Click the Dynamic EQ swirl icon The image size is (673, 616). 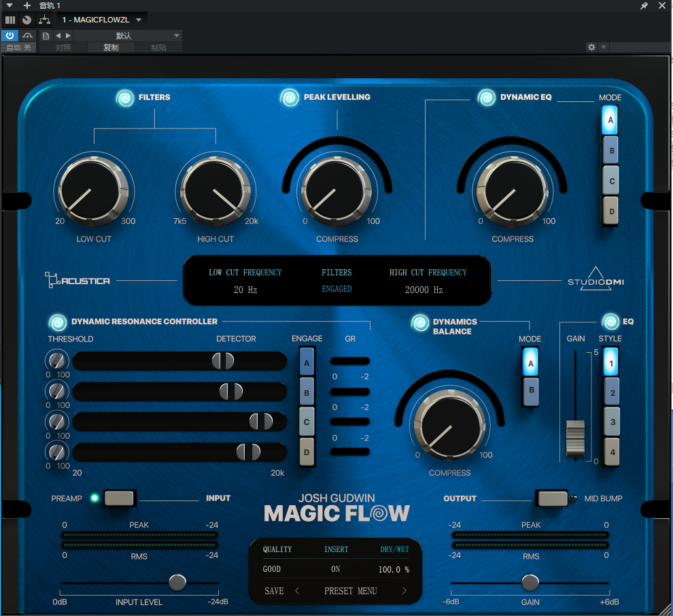[x=487, y=98]
